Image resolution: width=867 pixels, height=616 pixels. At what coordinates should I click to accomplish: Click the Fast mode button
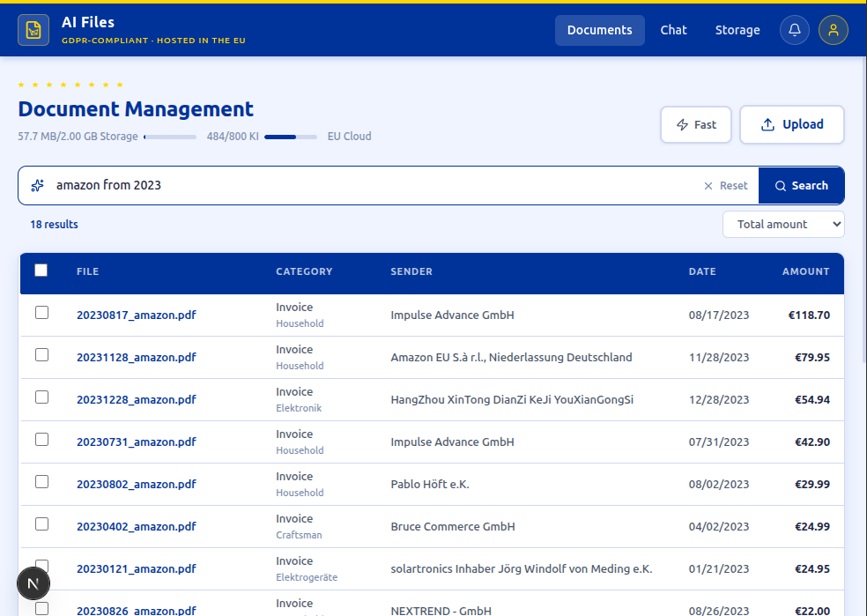pyautogui.click(x=695, y=124)
